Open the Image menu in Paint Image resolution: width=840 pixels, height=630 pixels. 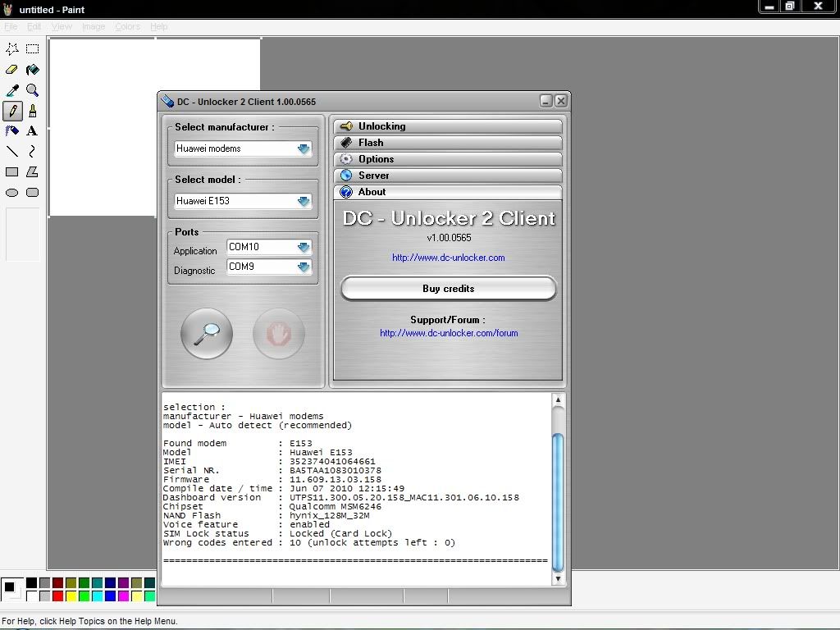[x=94, y=26]
